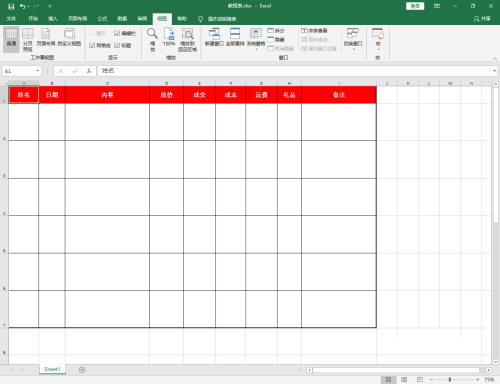Click the 拆分 Split button
This screenshot has width=500, height=384.
click(276, 31)
